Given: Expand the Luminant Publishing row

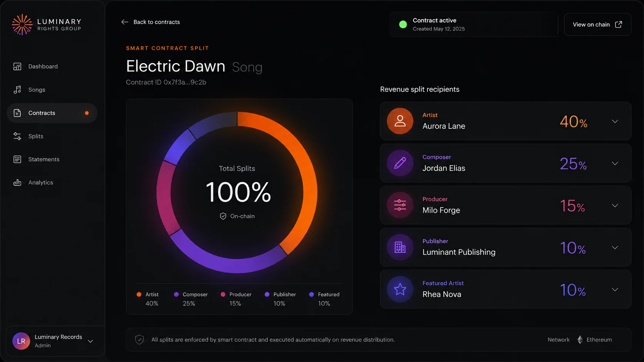Looking at the screenshot, I should tap(615, 248).
